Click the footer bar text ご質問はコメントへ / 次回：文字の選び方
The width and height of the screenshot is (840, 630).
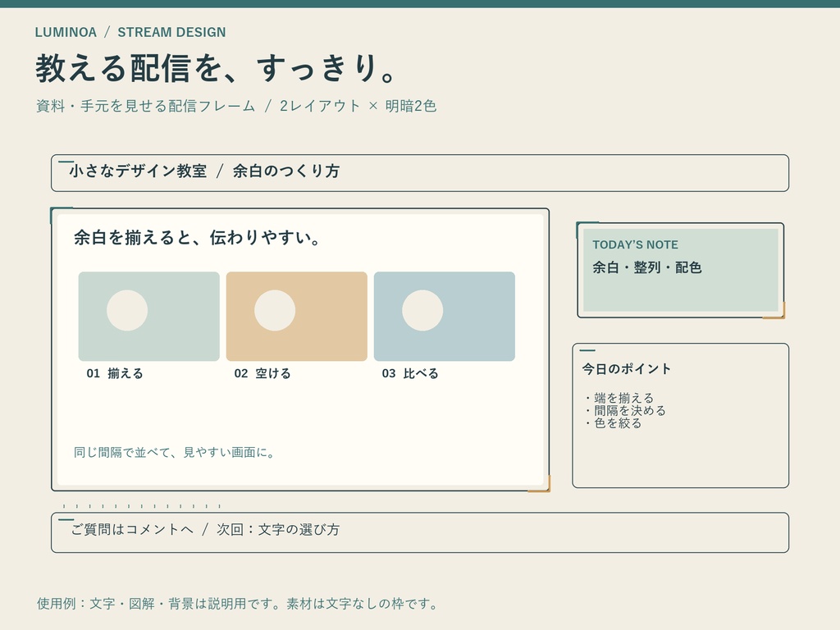pos(205,529)
